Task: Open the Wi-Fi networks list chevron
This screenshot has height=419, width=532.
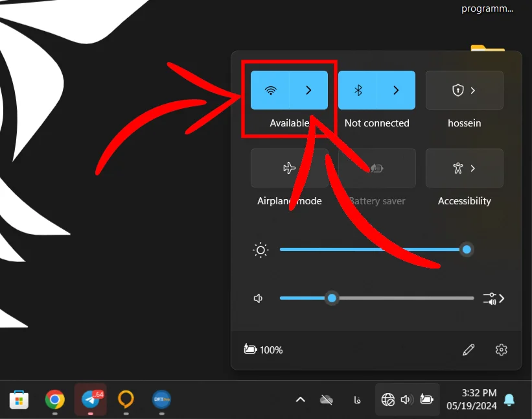Action: 308,90
